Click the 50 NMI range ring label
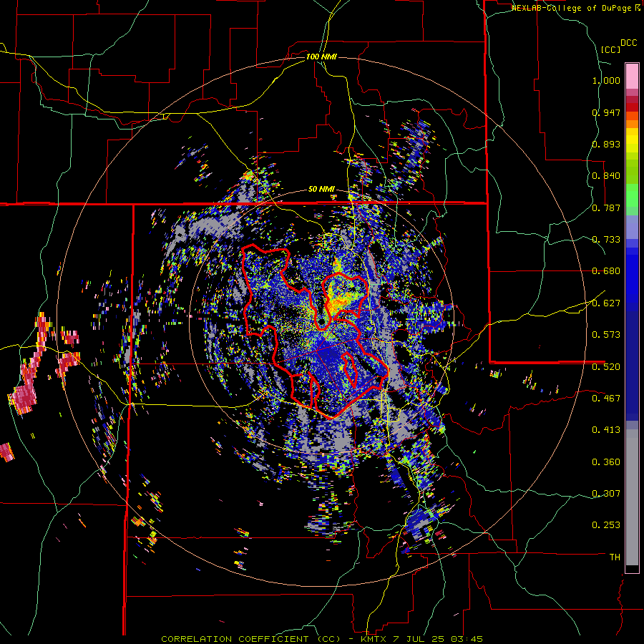This screenshot has height=644, width=644. tap(321, 190)
